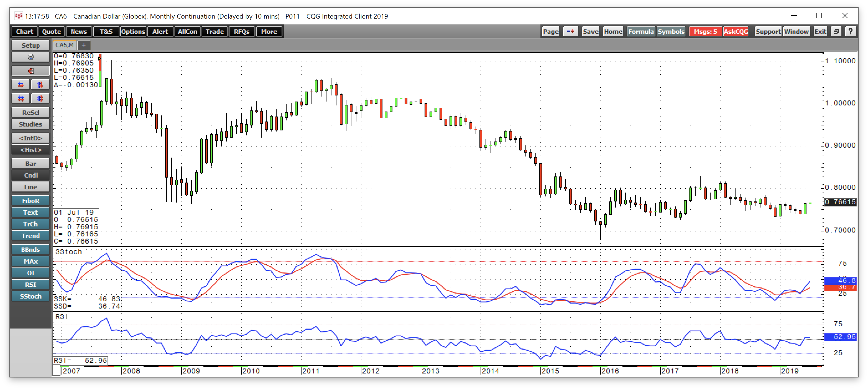The height and width of the screenshot is (389, 868).
Task: Switch chart type to Cndl
Action: tap(31, 175)
